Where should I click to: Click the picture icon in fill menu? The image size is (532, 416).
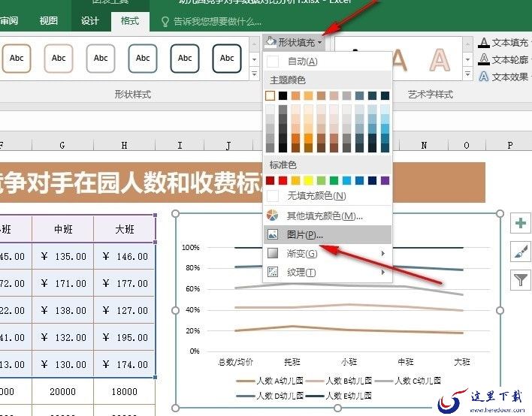coord(273,234)
